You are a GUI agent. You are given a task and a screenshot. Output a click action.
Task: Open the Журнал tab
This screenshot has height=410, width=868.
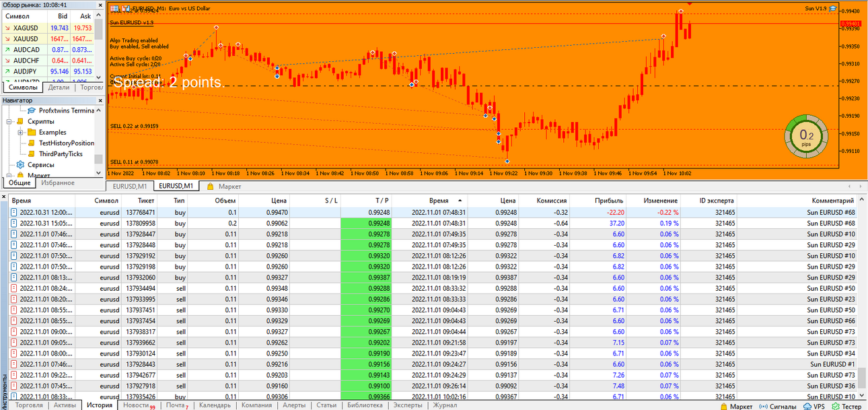[x=445, y=405]
